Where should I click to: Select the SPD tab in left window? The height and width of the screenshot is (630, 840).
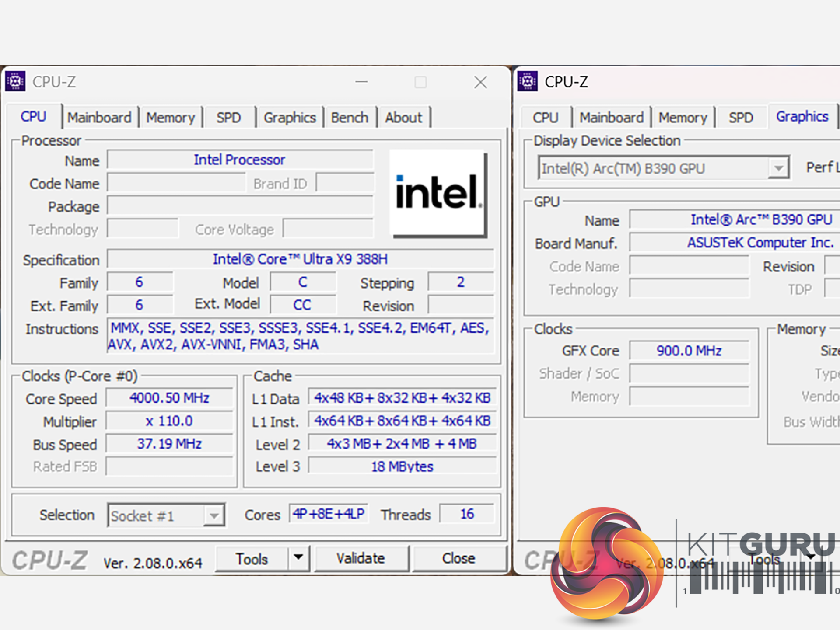tap(228, 118)
